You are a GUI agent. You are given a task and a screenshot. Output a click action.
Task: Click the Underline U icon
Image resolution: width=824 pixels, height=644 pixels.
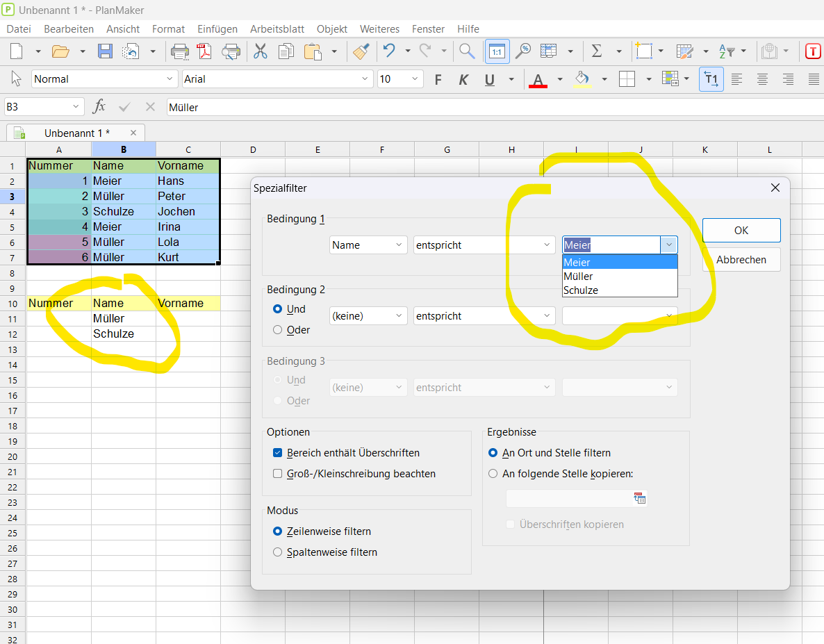coord(490,79)
